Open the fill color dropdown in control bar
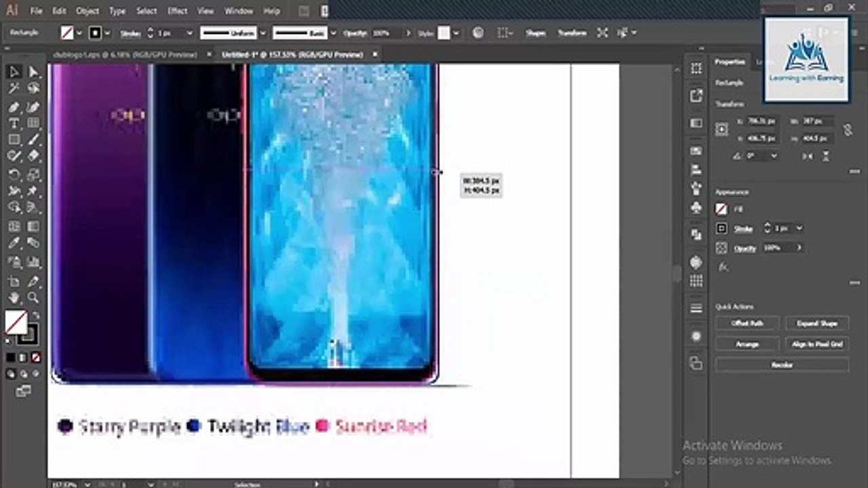 pyautogui.click(x=79, y=33)
